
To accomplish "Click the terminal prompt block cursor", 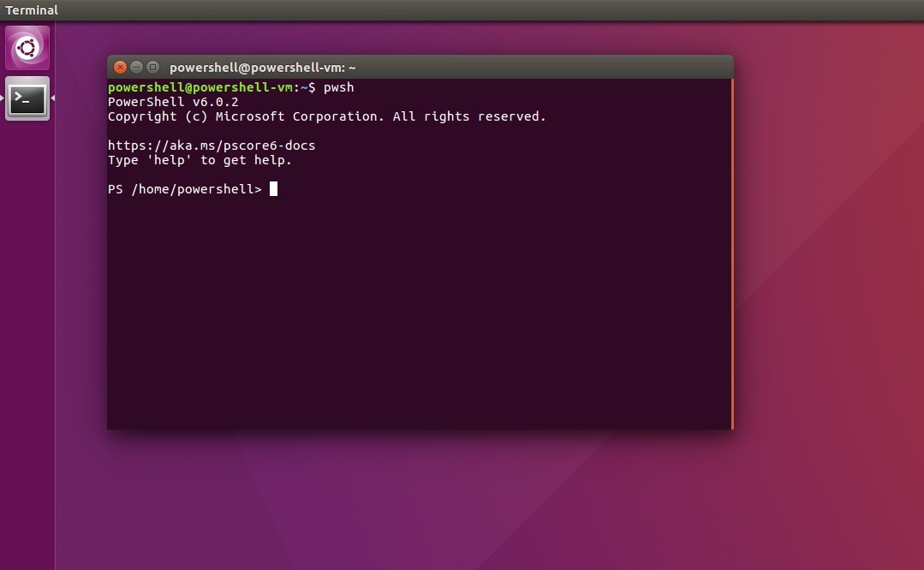I will point(273,188).
